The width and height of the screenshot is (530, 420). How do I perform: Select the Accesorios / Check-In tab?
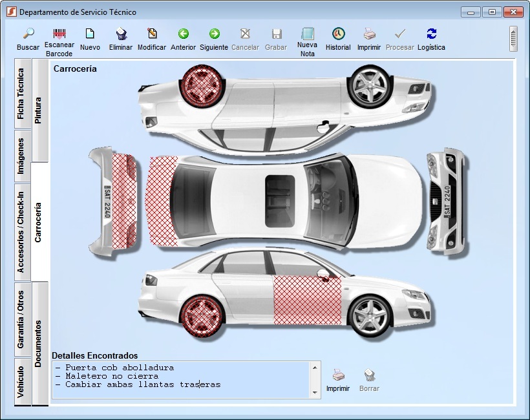pyautogui.click(x=21, y=233)
